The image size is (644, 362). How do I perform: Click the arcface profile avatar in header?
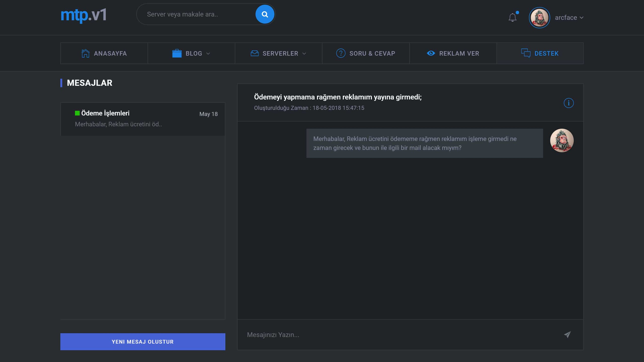tap(539, 18)
